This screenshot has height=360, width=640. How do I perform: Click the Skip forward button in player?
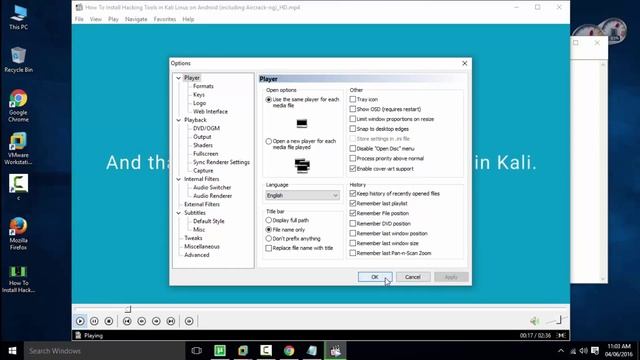pos(171,321)
